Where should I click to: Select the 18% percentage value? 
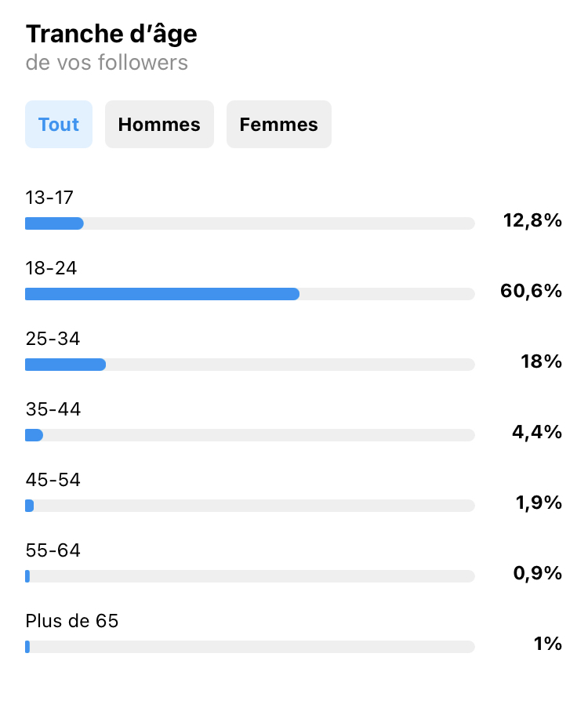pyautogui.click(x=541, y=361)
